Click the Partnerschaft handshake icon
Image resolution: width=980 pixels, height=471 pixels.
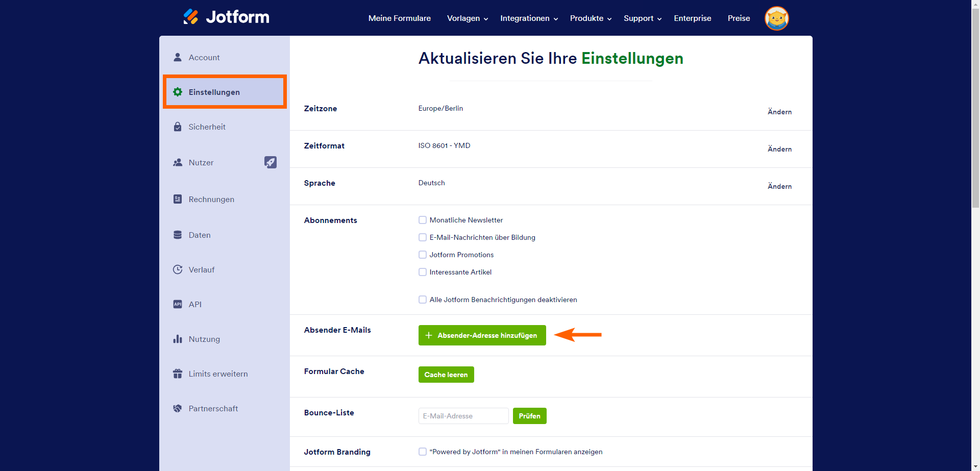point(178,408)
